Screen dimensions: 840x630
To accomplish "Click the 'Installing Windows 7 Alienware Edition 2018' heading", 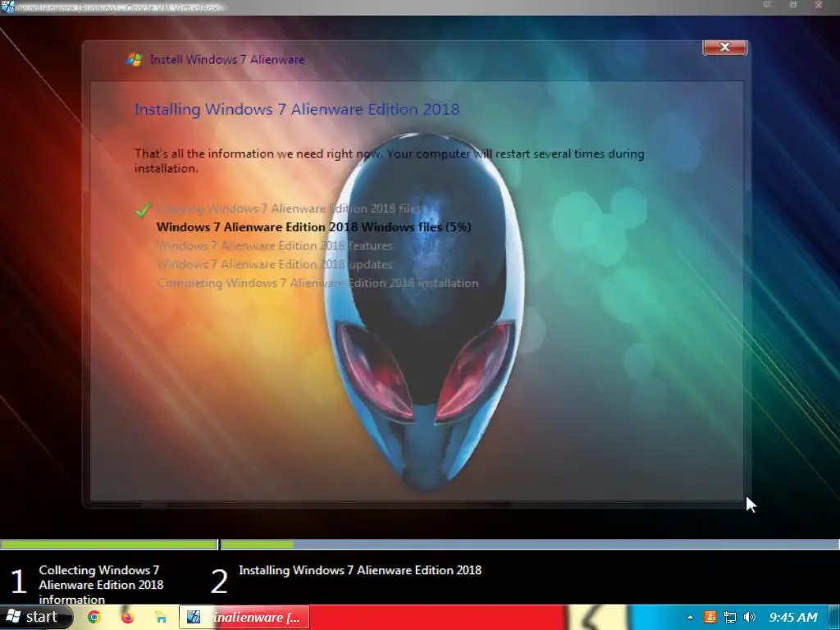I will [x=297, y=109].
